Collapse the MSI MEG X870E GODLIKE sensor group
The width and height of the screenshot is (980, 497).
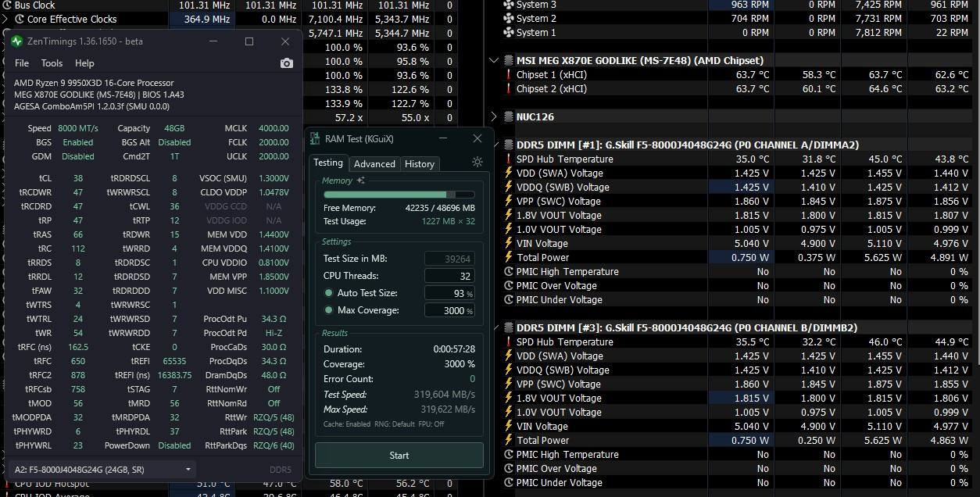494,60
